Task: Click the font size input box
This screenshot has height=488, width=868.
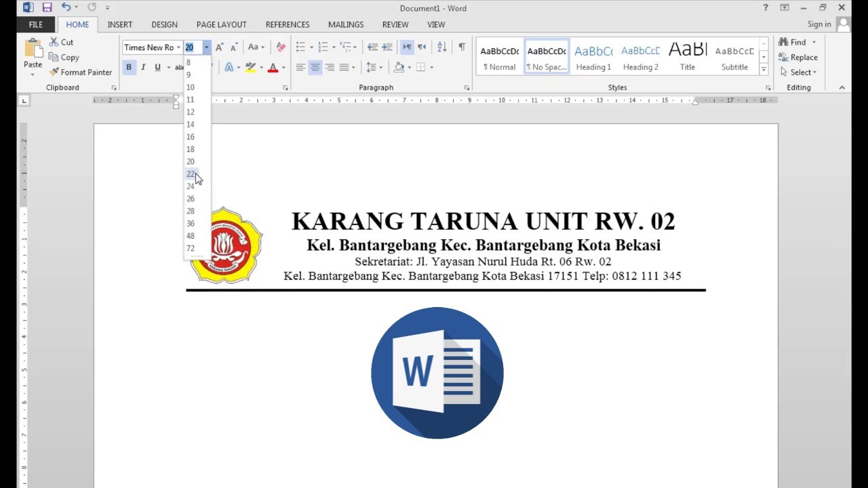Action: (193, 47)
